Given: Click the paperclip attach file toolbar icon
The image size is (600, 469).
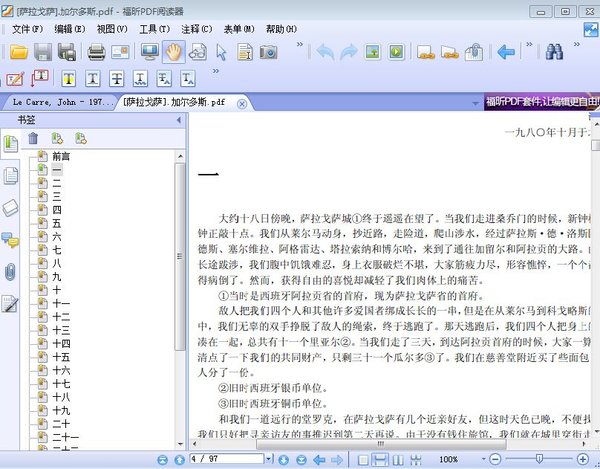Looking at the screenshot, I should [x=473, y=52].
